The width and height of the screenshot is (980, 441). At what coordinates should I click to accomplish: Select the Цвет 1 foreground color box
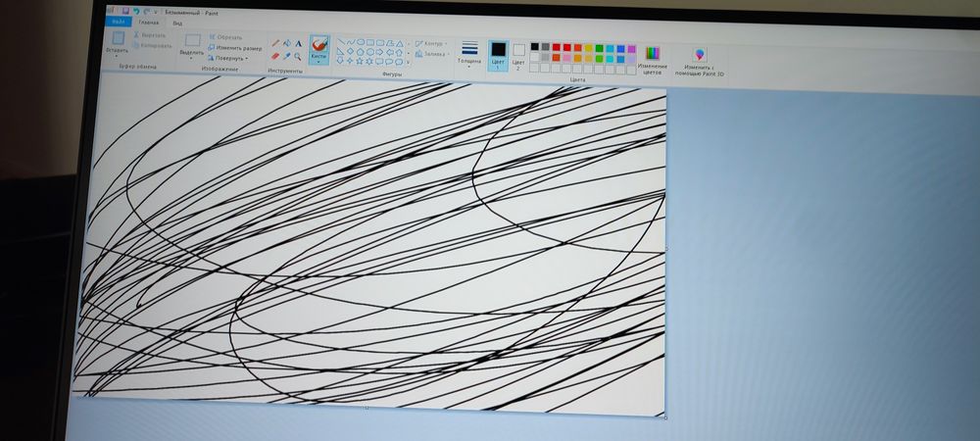498,55
